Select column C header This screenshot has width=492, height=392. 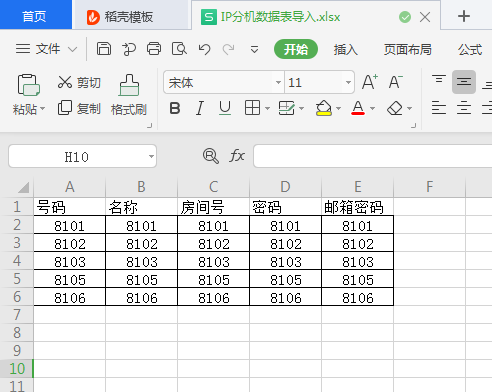[213, 187]
